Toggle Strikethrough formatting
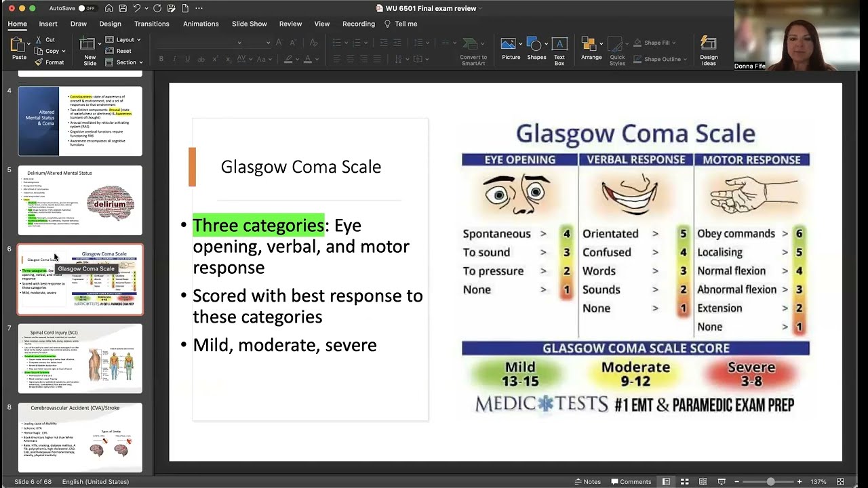The width and height of the screenshot is (868, 488). tap(201, 59)
